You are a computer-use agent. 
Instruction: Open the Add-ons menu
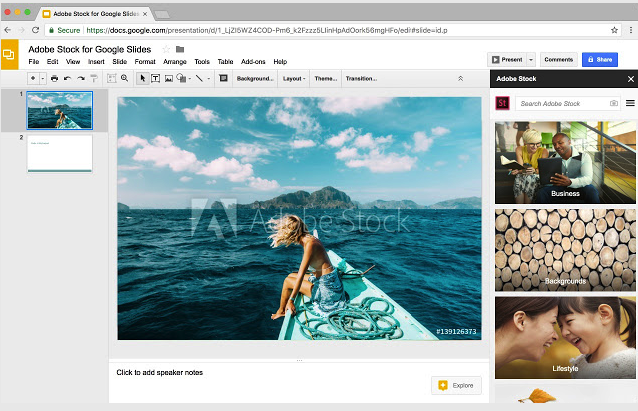253,61
